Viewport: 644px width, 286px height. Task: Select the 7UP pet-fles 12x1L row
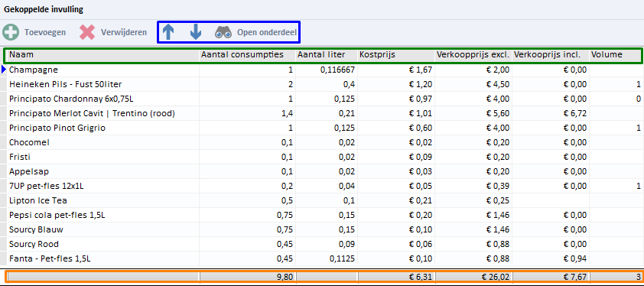[x=322, y=186]
